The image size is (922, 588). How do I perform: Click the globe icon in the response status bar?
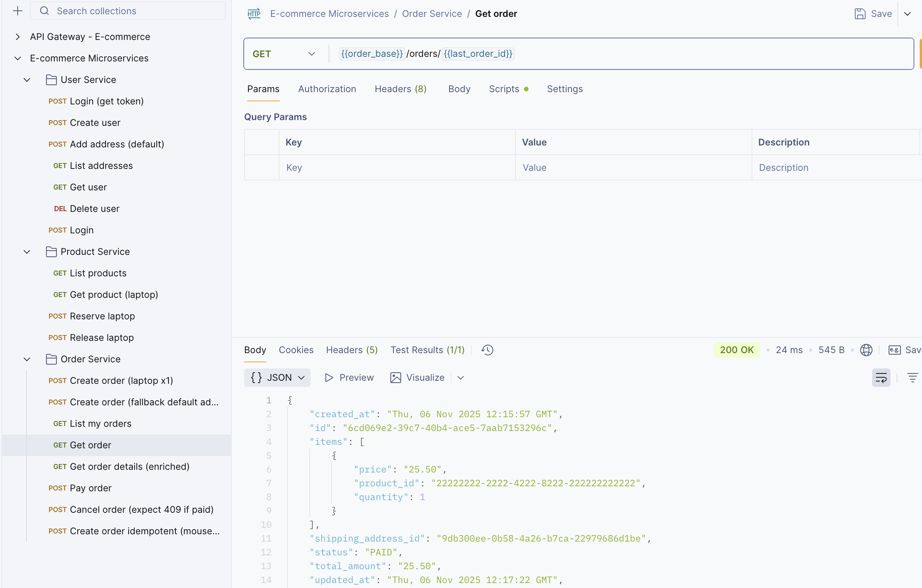pos(866,350)
